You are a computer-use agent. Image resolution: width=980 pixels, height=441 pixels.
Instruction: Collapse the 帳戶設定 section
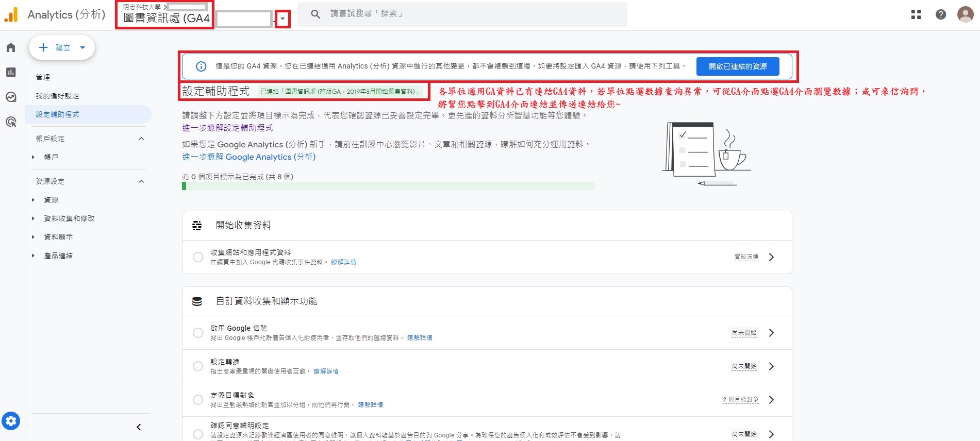click(x=141, y=139)
